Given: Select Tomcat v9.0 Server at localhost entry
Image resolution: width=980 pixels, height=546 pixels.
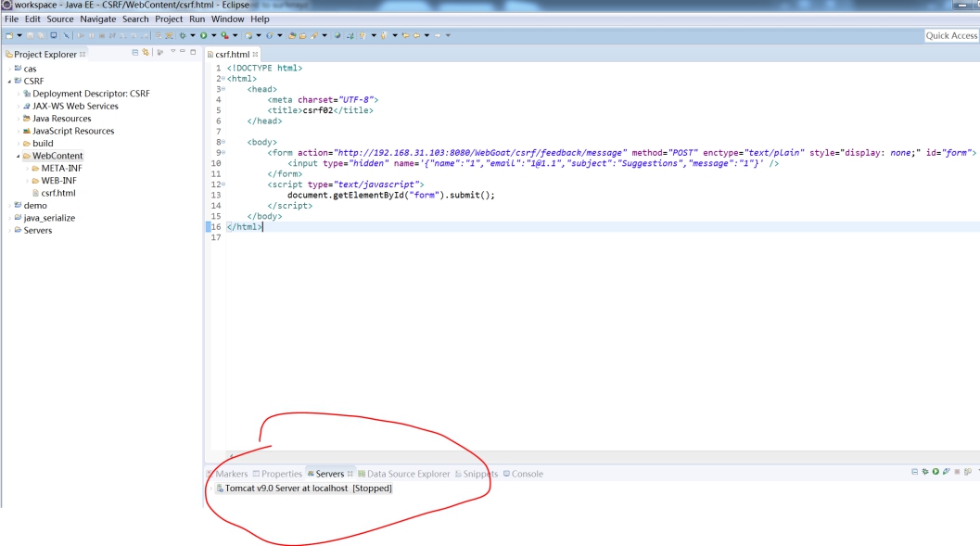Looking at the screenshot, I should (304, 489).
